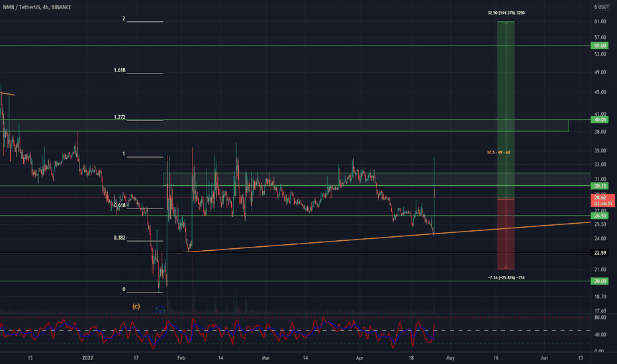The width and height of the screenshot is (617, 364).
Task: Click the Fibonacci 0.618 level label
Action: 120,205
